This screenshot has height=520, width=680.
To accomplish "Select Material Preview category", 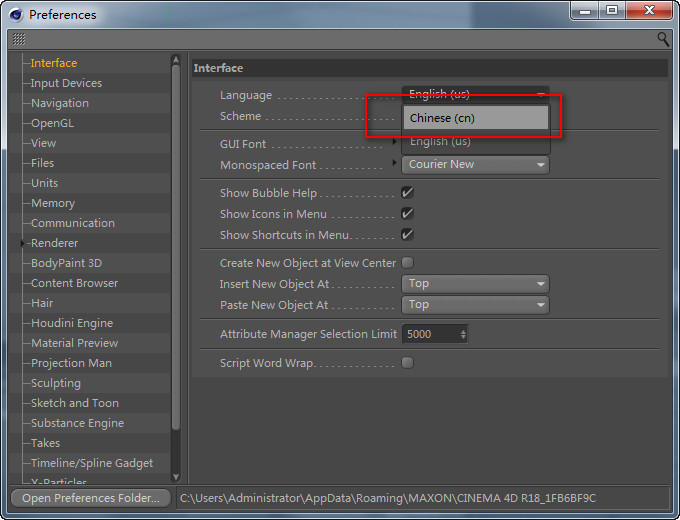I will pyautogui.click(x=75, y=343).
